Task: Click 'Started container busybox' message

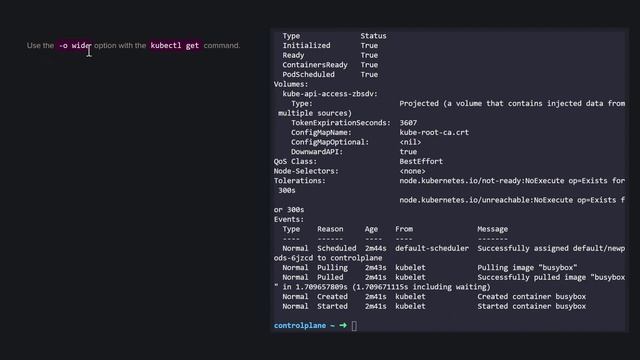Action: coord(531,306)
